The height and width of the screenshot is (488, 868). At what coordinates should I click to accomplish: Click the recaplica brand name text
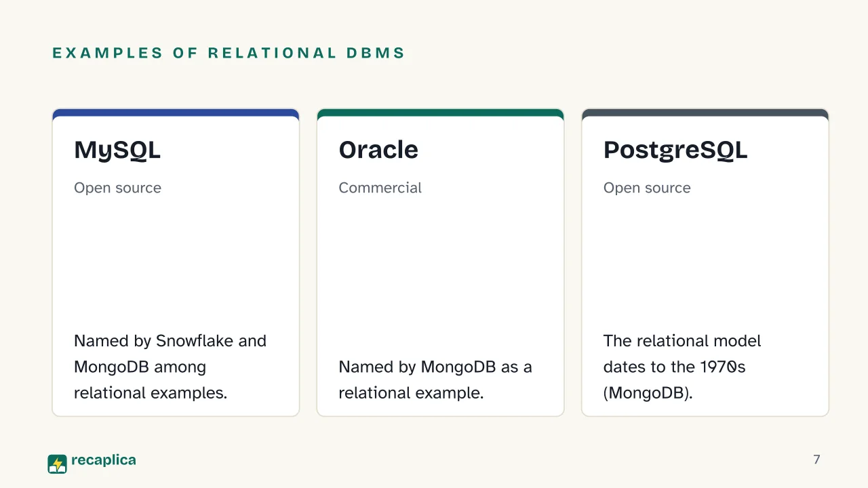(x=103, y=460)
